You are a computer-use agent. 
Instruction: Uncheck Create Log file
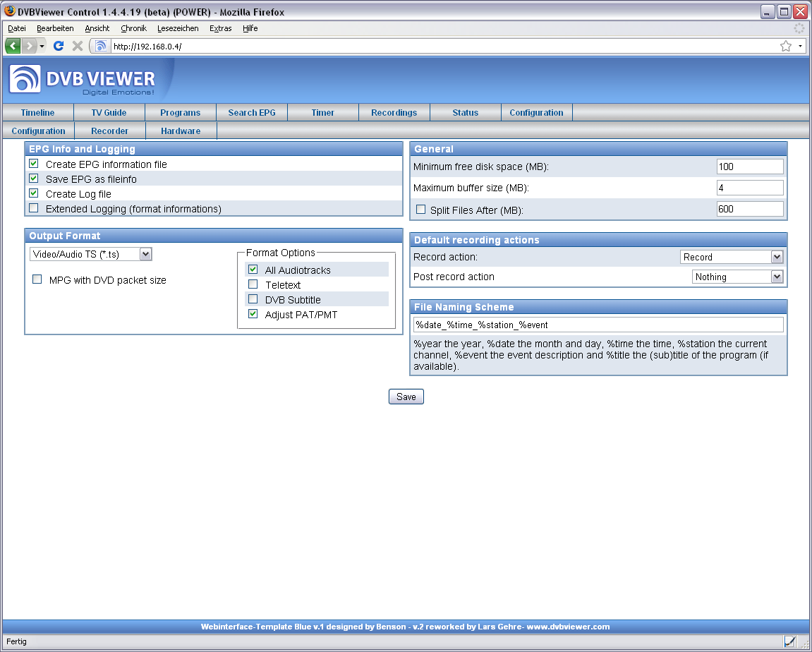(x=34, y=193)
